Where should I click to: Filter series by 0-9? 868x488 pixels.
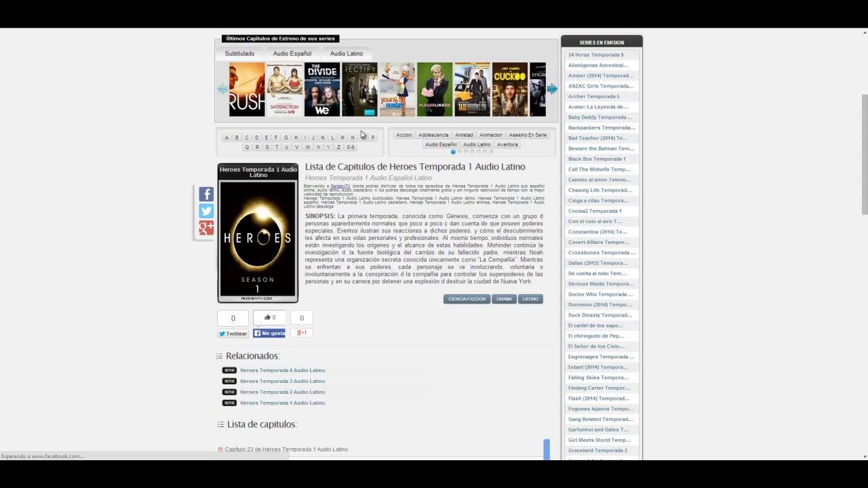click(x=351, y=147)
